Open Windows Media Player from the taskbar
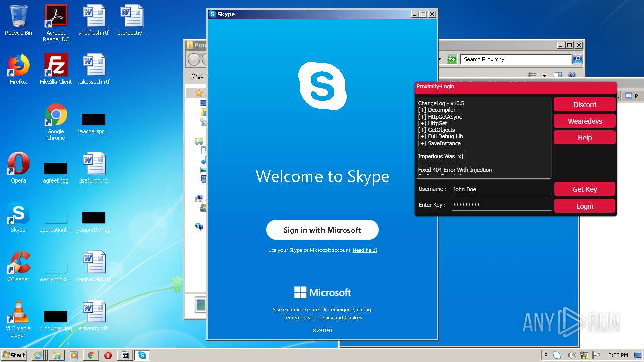644x362 pixels. [74, 355]
